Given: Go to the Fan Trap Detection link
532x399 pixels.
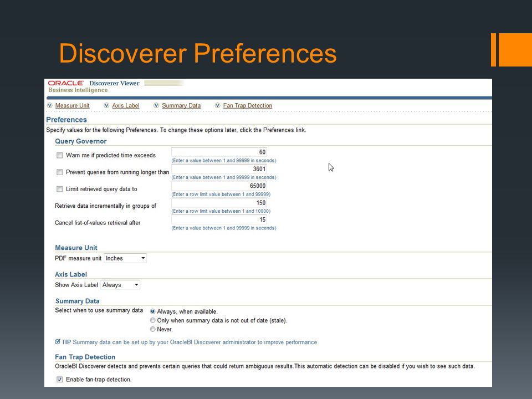Looking at the screenshot, I should (x=248, y=105).
